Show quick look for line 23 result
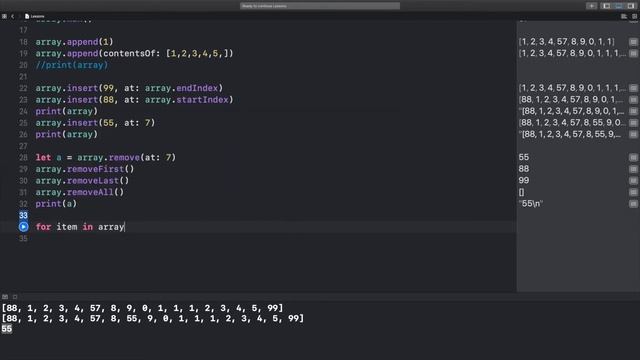This screenshot has width=640, height=360. point(633,100)
